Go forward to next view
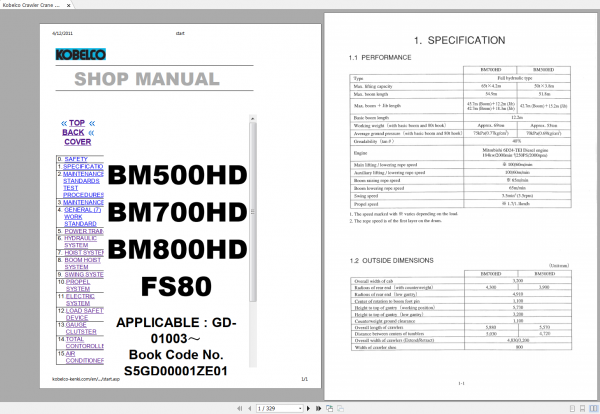Screen dimensions: 600x414 tap(340, 408)
